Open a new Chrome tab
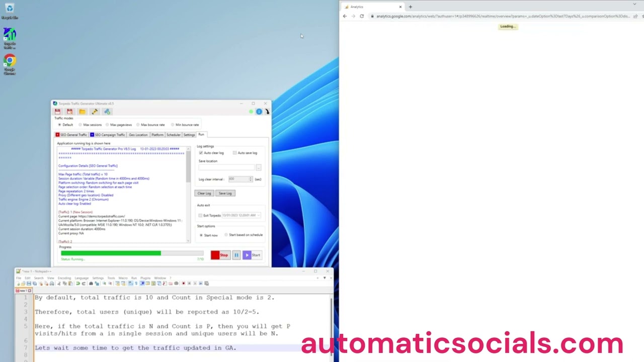The image size is (644, 362). (411, 7)
